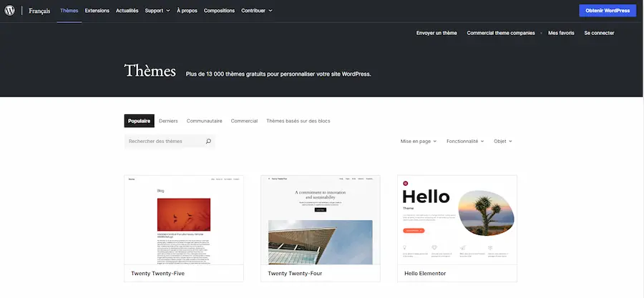
Task: Click the search magnifier icon
Action: (208, 141)
